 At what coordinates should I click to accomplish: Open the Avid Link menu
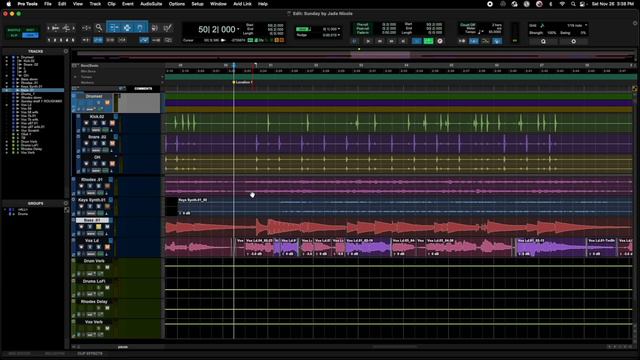tap(242, 4)
